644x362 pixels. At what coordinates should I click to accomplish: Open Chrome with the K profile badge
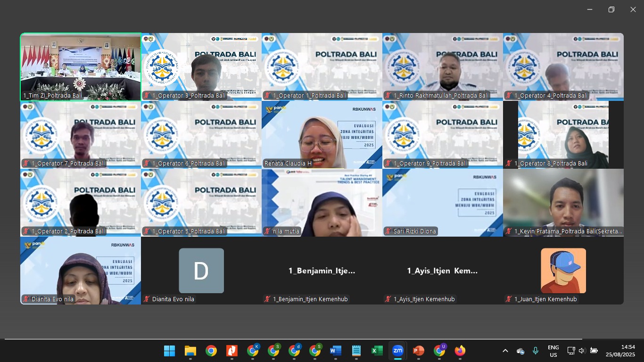tap(253, 351)
